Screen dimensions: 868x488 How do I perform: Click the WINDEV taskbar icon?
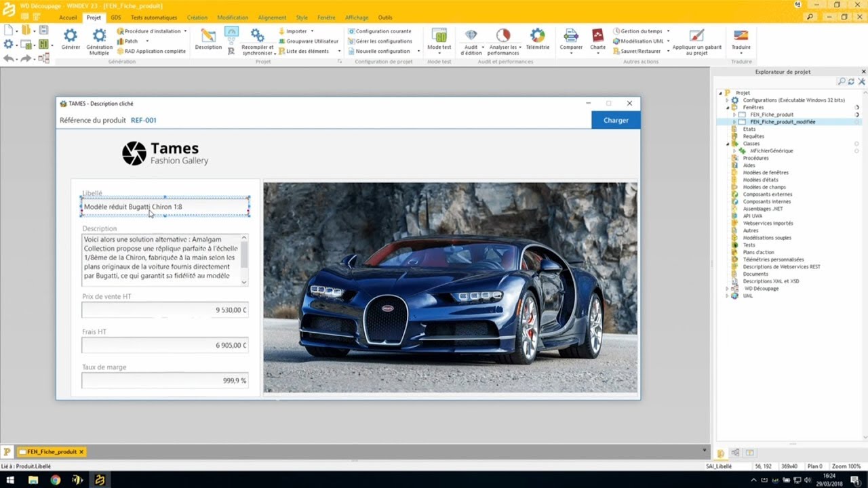(x=100, y=480)
